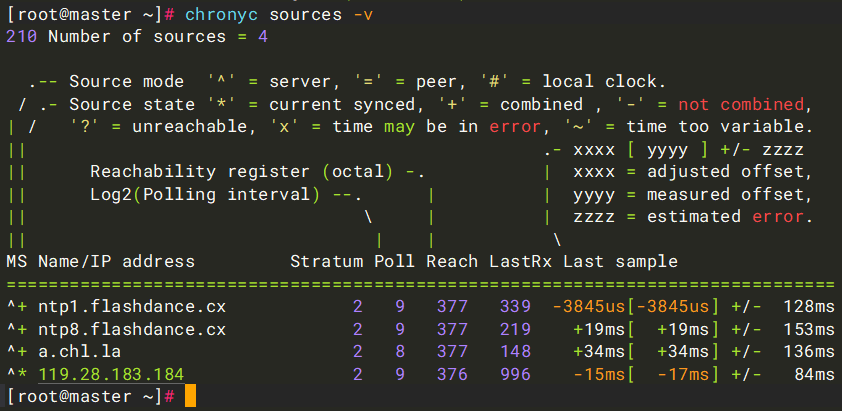Click the 'Reach' column header
The height and width of the screenshot is (411, 842).
pyautogui.click(x=452, y=262)
